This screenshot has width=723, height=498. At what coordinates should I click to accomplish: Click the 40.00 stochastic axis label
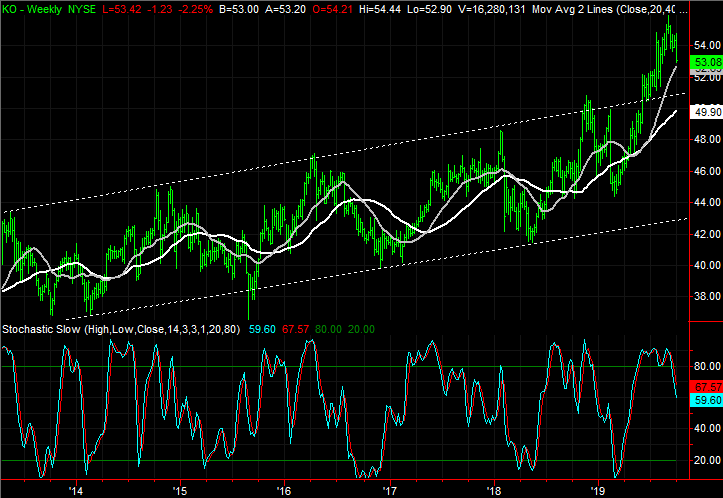(x=707, y=428)
